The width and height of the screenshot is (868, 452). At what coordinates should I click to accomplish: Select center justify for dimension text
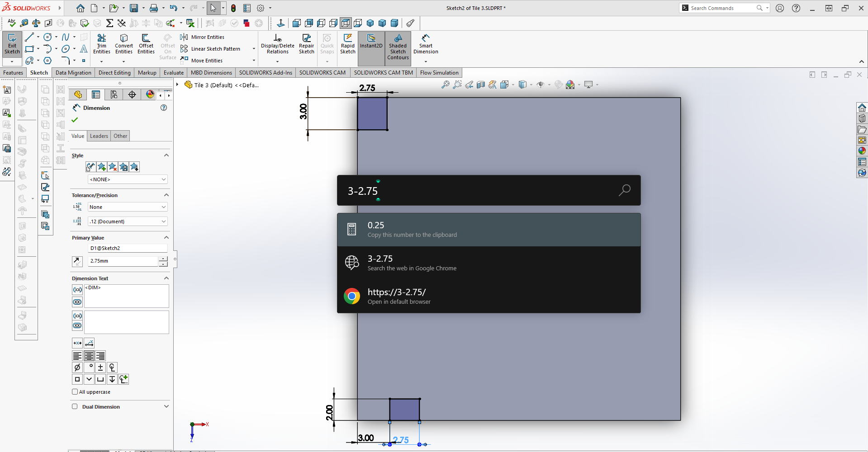click(x=89, y=356)
